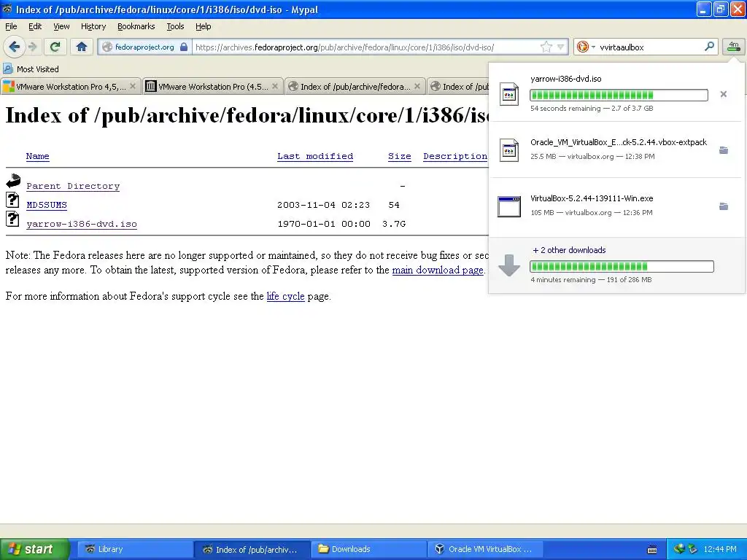
Task: Switch to Oracle VM VirtualBox taskbar button
Action: (485, 549)
